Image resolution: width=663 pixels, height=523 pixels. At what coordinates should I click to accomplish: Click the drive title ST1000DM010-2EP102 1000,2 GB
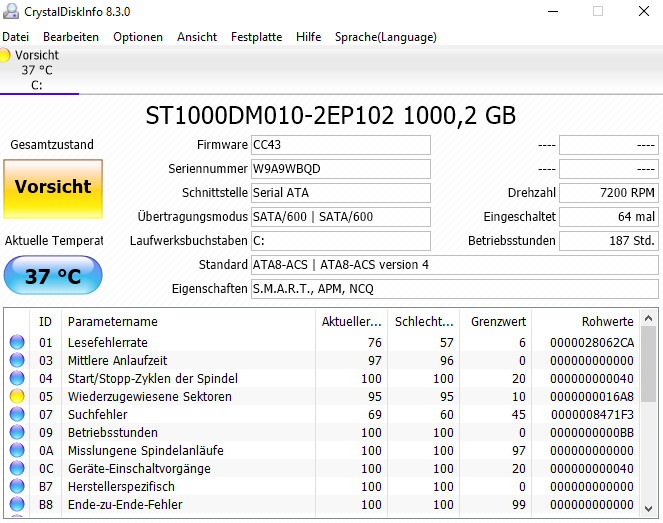[x=331, y=115]
